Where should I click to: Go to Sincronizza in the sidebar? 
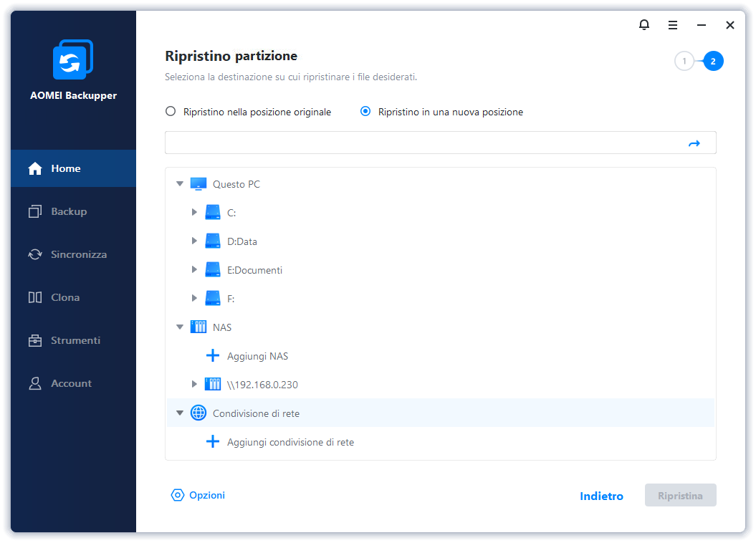78,254
